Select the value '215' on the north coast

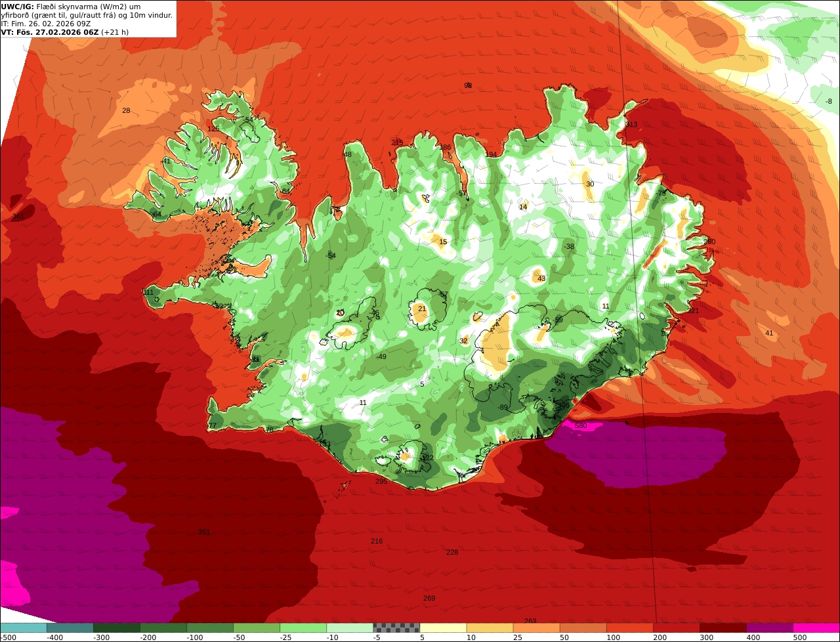coord(397,142)
